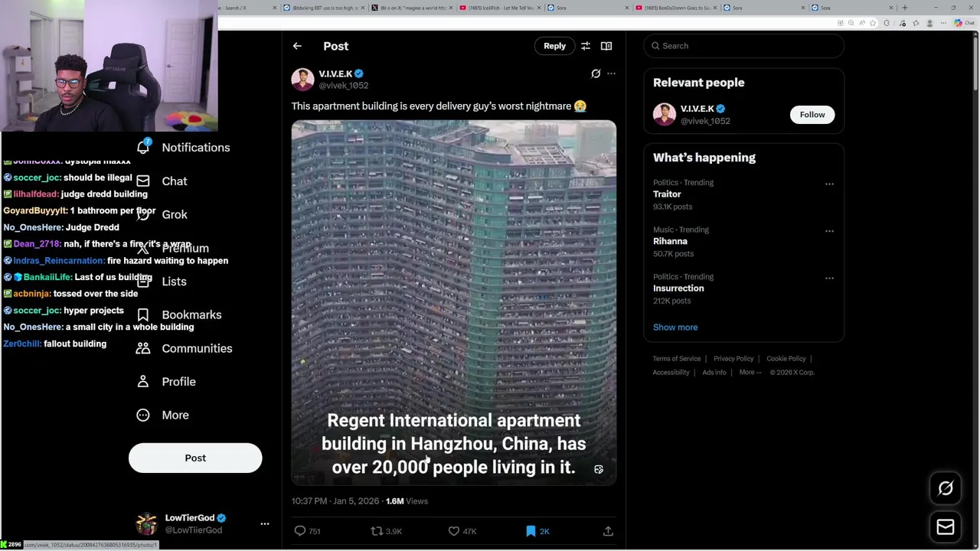Switch to the BenDaDonnn YouTube tab

click(678, 8)
